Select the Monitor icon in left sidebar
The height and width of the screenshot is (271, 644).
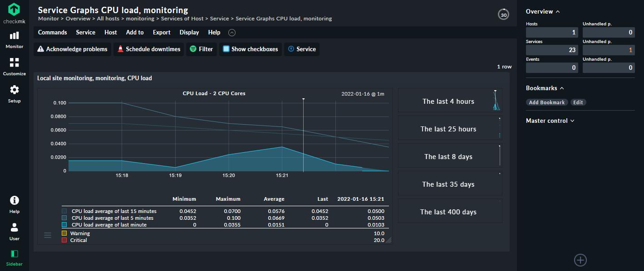(14, 36)
